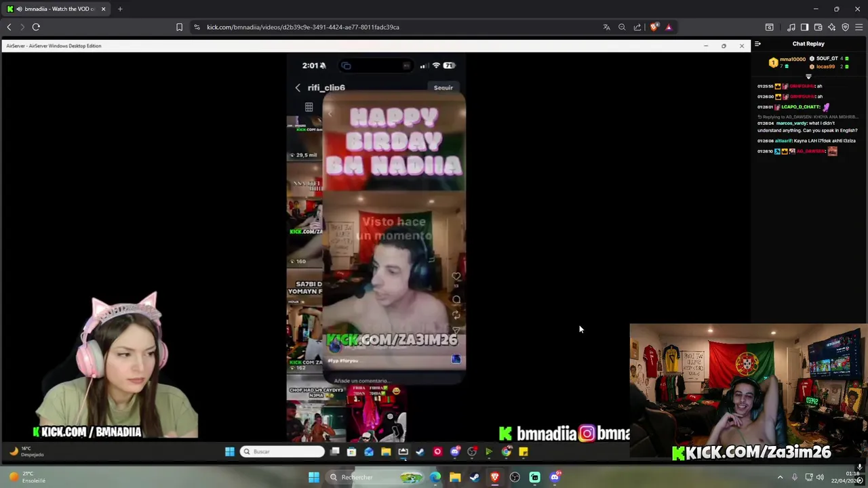Open Microsoft Store on inner taskbar
The width and height of the screenshot is (868, 488).
pyautogui.click(x=351, y=451)
